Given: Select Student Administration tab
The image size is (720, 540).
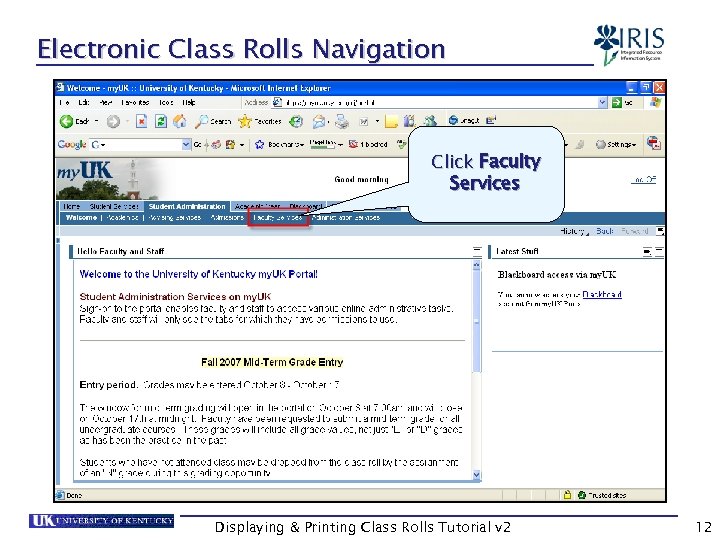Looking at the screenshot, I should 187,207.
